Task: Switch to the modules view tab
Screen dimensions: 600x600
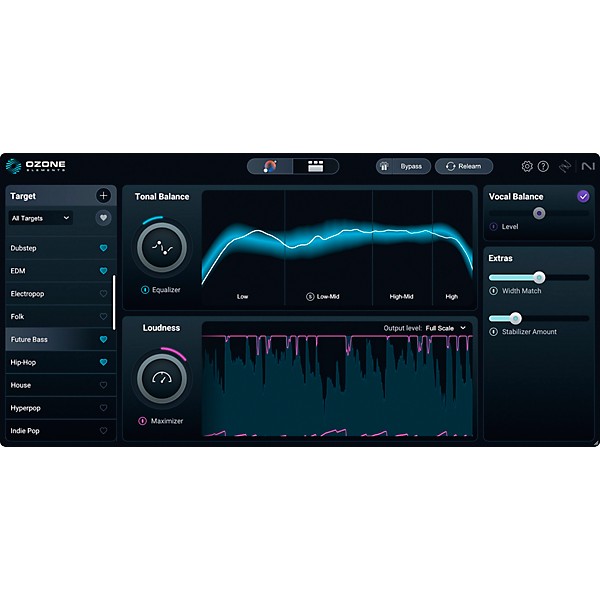Action: [316, 166]
